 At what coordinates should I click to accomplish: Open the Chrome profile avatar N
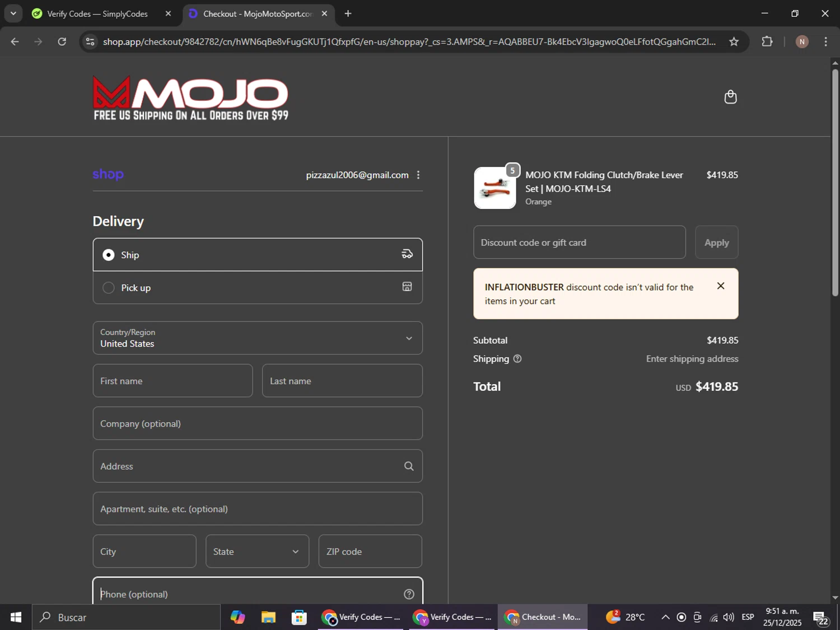(x=802, y=41)
